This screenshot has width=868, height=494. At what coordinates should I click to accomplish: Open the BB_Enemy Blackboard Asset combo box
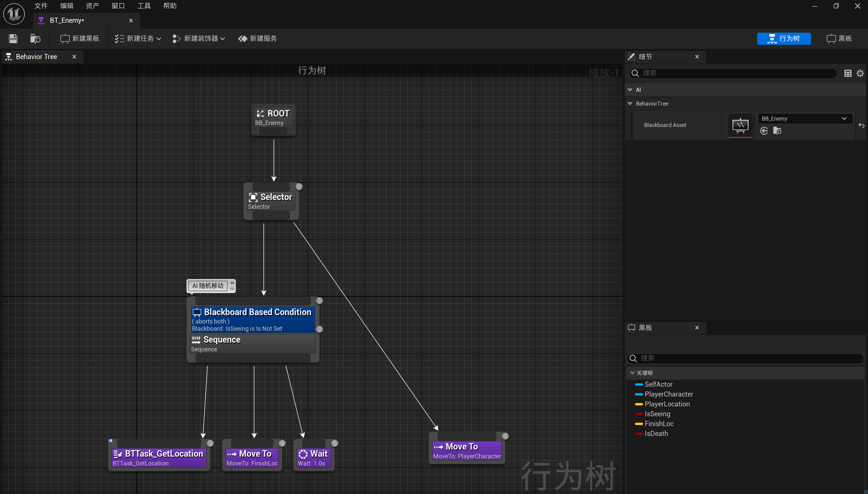point(805,118)
